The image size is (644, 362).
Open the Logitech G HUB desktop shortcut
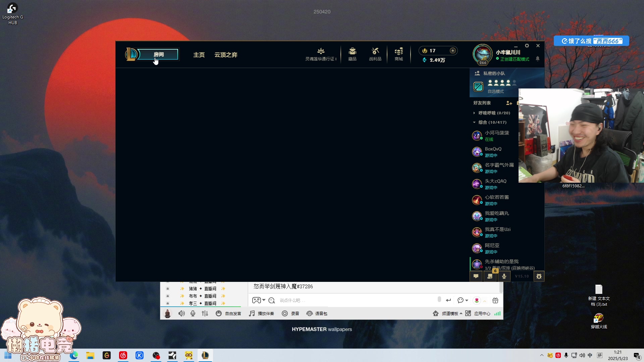[12, 14]
